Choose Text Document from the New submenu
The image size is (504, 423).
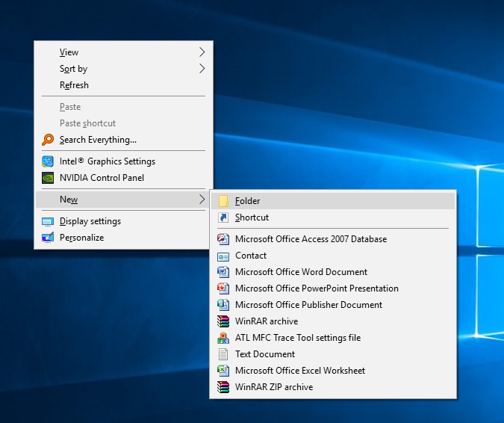[264, 354]
